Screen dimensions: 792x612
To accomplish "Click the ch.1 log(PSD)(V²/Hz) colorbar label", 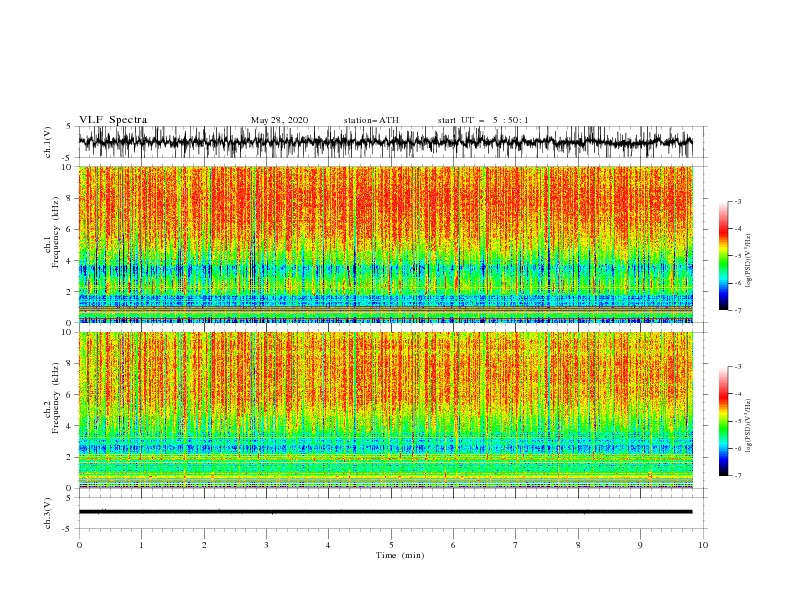I will pos(749,261).
